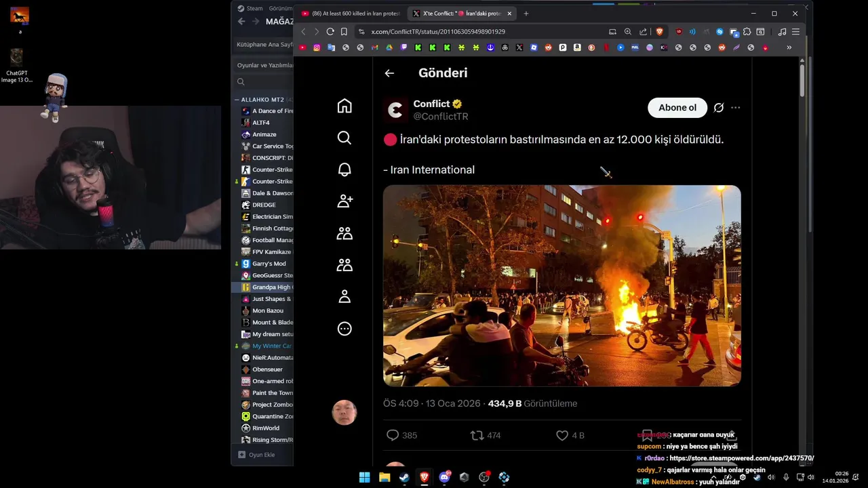Screen dimensions: 868x488
Task: Click the Steam window back arrow
Action: [241, 21]
